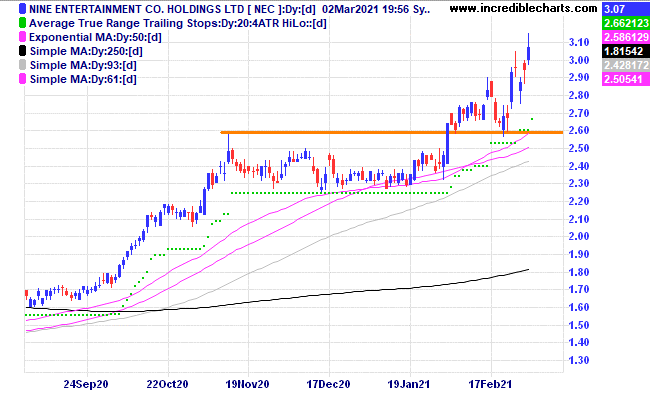651x395 pixels.
Task: Select Exponential MA:Dy:50 legend entry
Action: (x=95, y=37)
